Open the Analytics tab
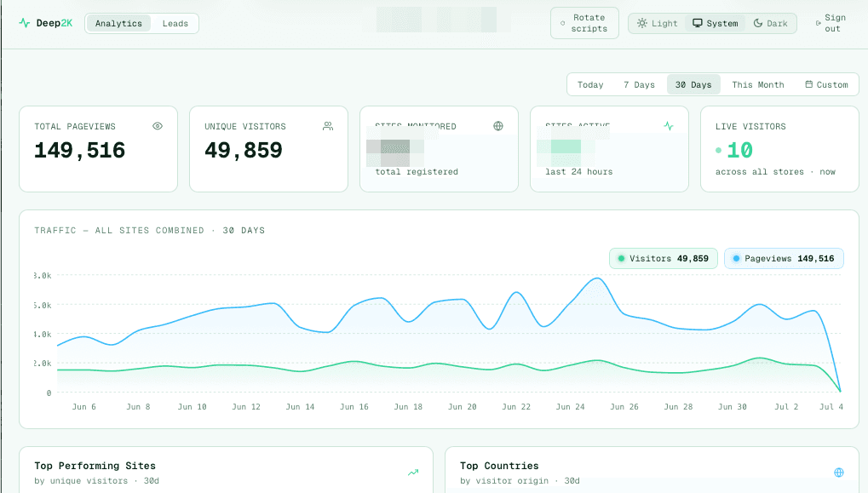This screenshot has height=493, width=868. click(x=118, y=23)
